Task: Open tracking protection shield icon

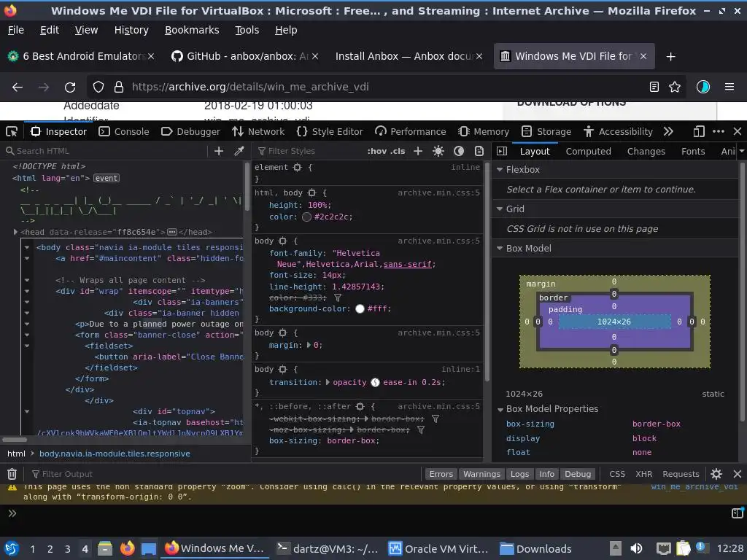Action: [98, 87]
